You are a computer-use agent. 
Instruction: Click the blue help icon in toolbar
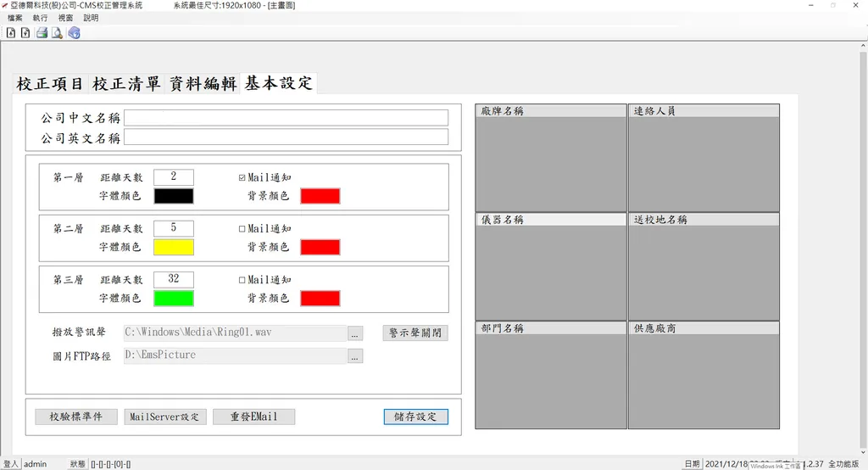click(x=74, y=33)
